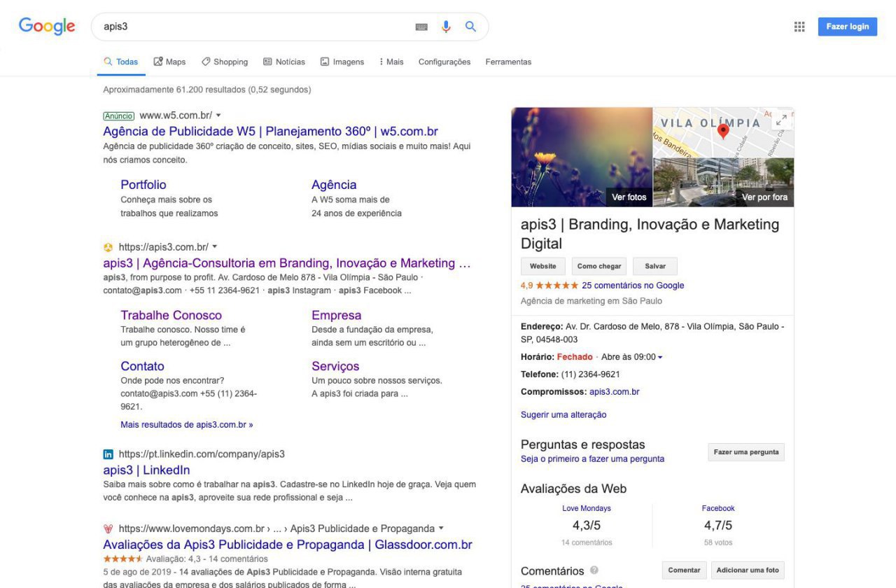This screenshot has width=896, height=588.
Task: Switch to the Imagens tab
Action: pyautogui.click(x=342, y=62)
